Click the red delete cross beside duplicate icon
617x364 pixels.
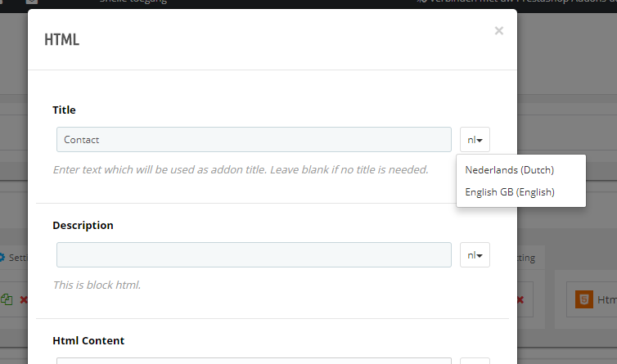coord(23,300)
